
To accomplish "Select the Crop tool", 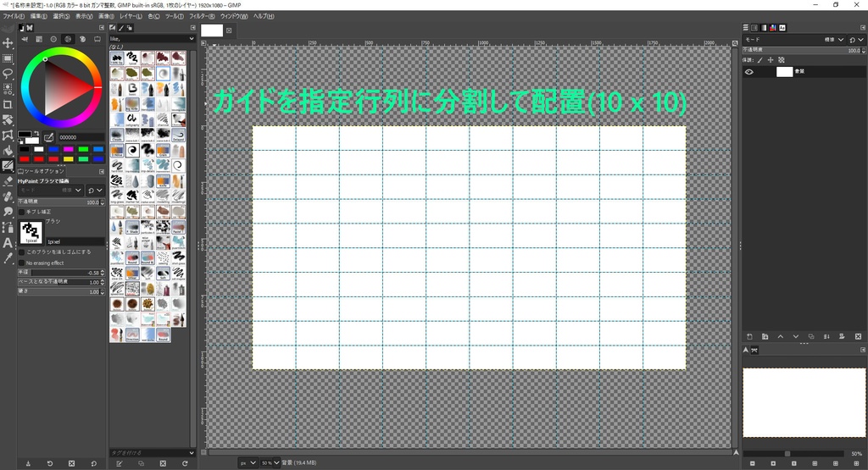I will 8,104.
